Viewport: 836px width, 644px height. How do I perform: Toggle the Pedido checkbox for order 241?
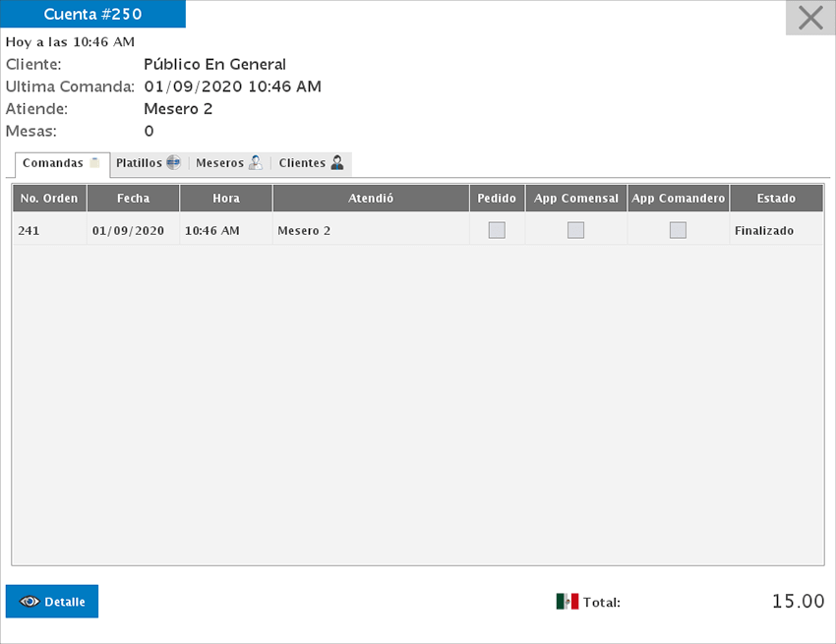coord(497,230)
